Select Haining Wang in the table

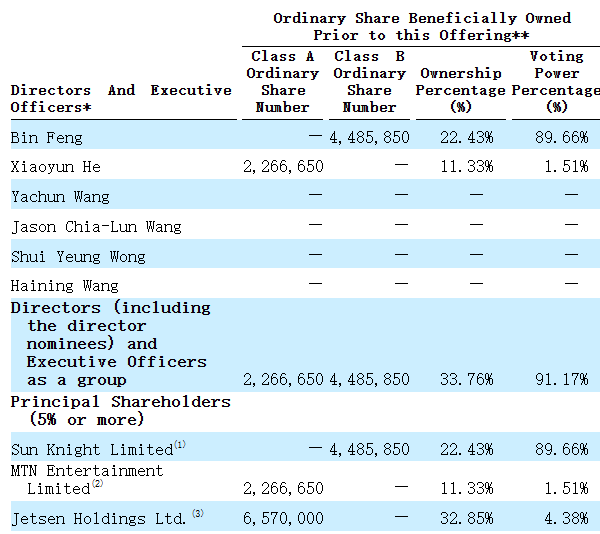[64, 286]
